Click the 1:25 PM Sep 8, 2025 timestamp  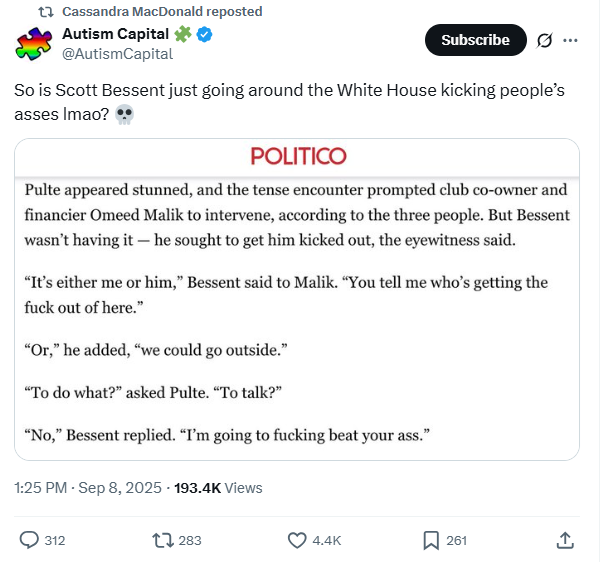pyautogui.click(x=89, y=488)
